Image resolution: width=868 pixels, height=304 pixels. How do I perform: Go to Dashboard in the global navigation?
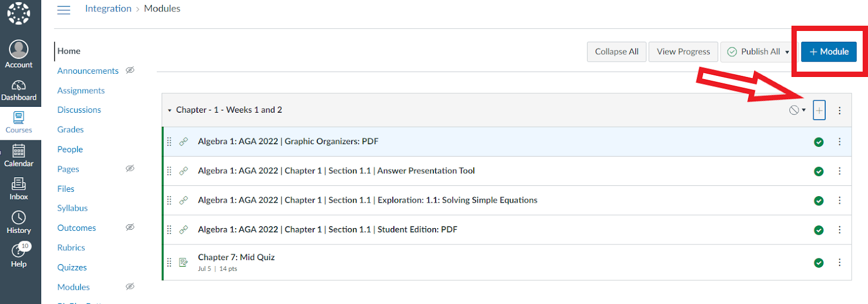pos(19,90)
